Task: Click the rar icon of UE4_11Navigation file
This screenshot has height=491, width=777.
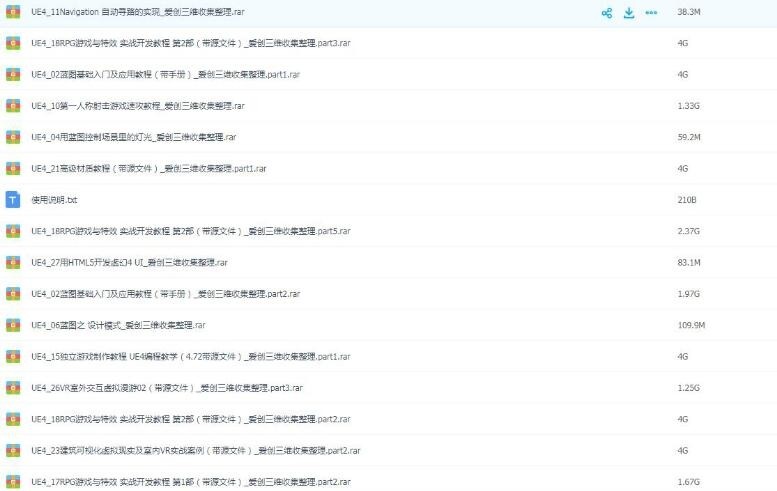Action: point(13,12)
